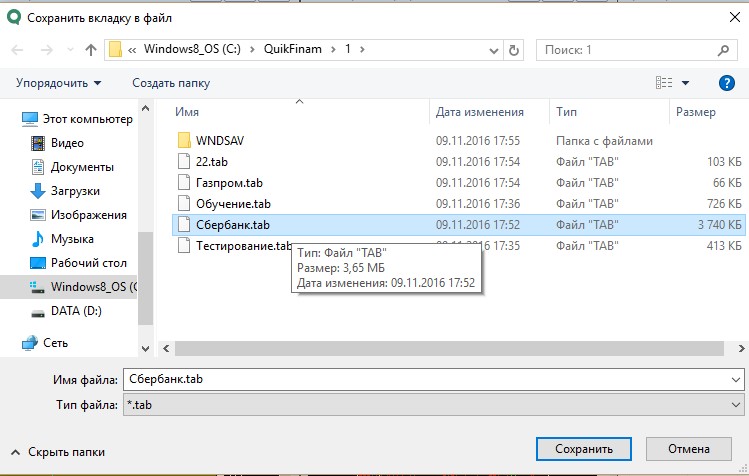The height and width of the screenshot is (476, 749).
Task: Click the Up one level arrow
Action: [90, 49]
